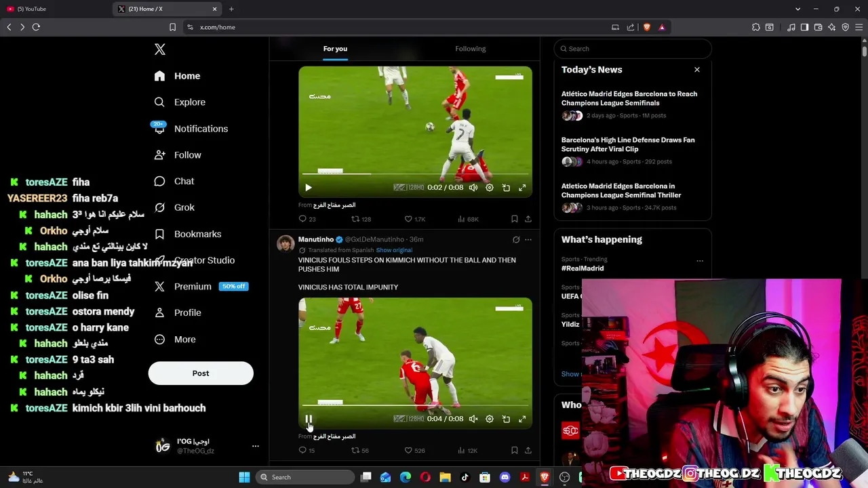Click Grok icon on Manutinho post
The height and width of the screenshot is (488, 868).
tap(516, 239)
